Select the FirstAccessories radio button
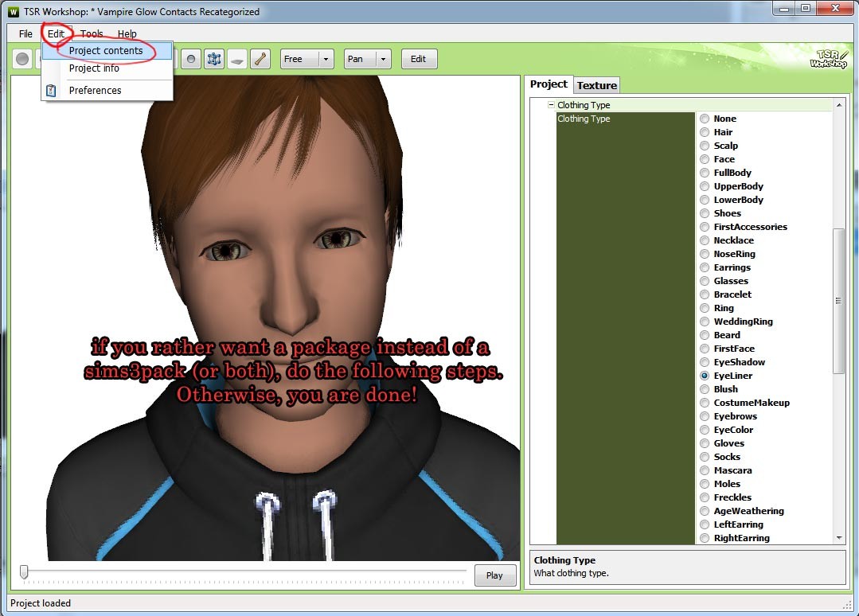This screenshot has width=859, height=616. 705,227
